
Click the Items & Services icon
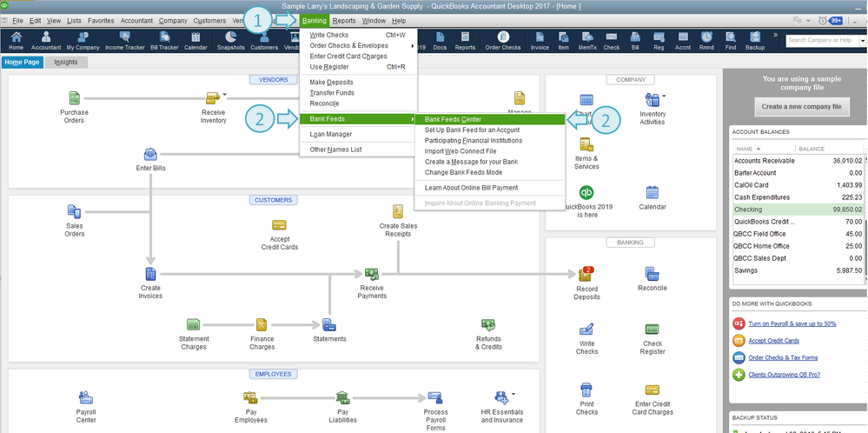(x=586, y=145)
